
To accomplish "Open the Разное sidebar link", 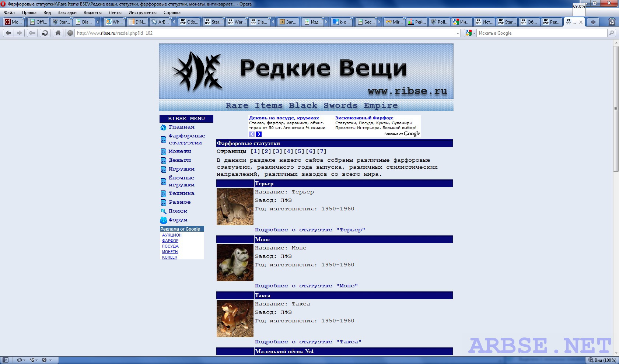I will click(180, 202).
